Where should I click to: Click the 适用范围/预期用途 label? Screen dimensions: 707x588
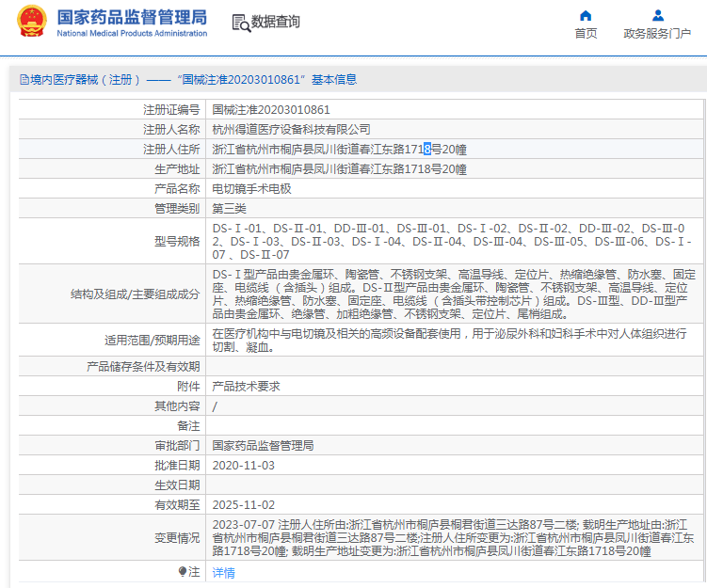click(153, 341)
